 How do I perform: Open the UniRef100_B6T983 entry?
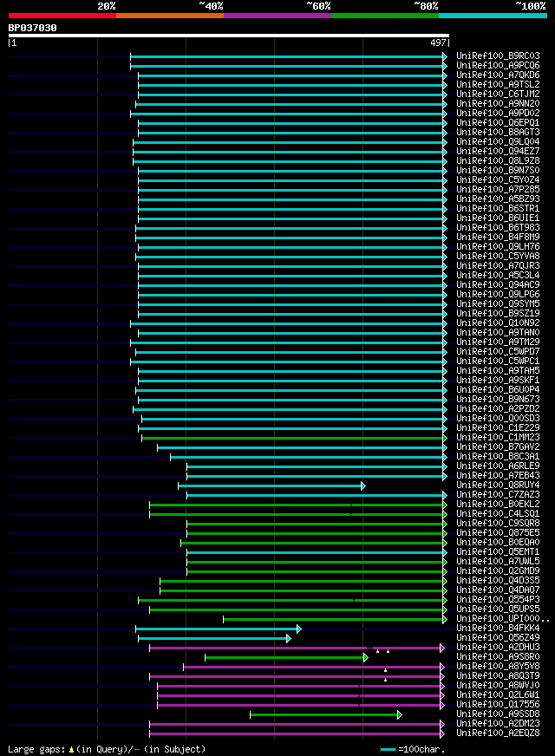[x=498, y=227]
